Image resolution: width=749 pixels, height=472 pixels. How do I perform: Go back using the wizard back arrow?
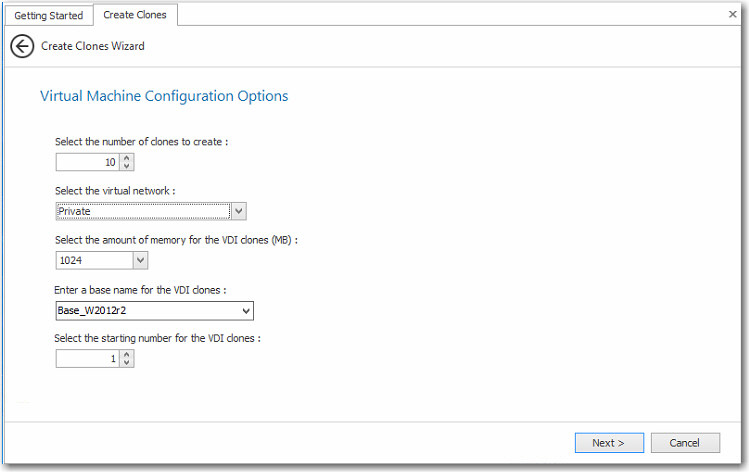[x=22, y=46]
